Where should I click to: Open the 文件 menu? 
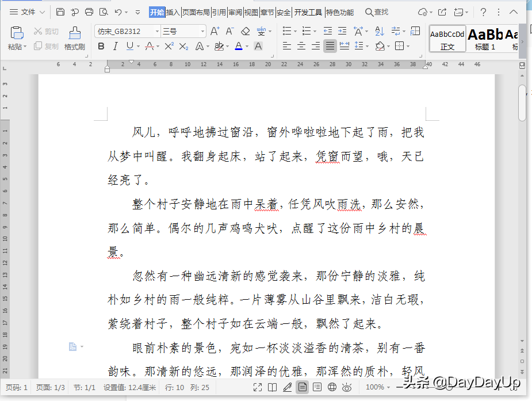pos(28,12)
